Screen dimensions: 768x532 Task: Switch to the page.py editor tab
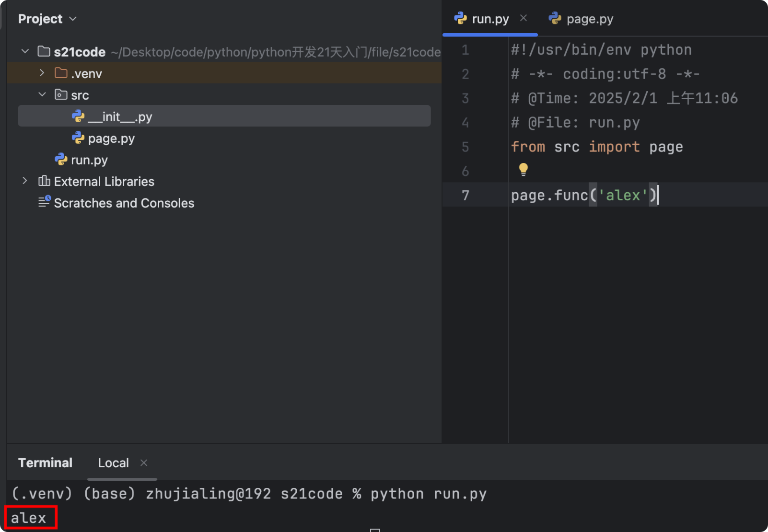589,19
